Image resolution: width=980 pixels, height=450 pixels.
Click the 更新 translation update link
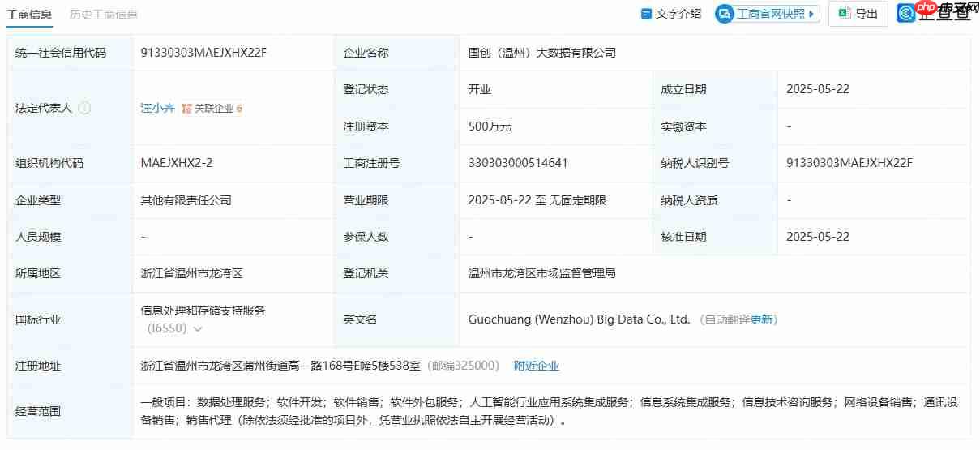(762, 319)
